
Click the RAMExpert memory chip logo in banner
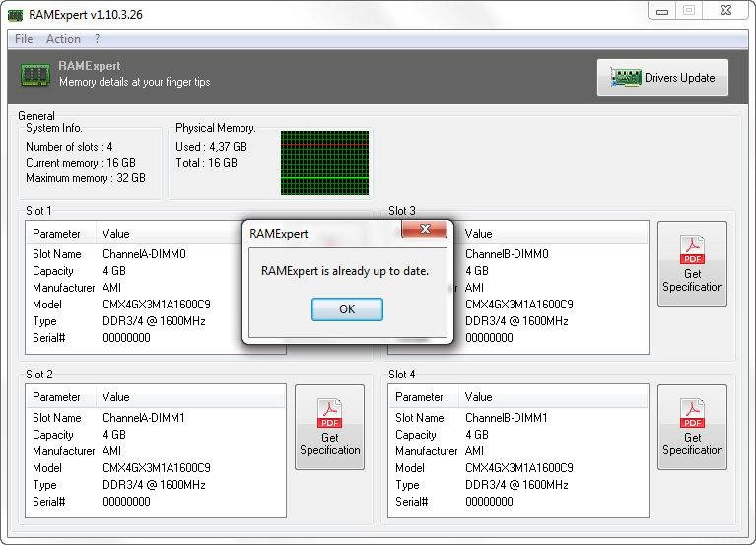click(35, 75)
